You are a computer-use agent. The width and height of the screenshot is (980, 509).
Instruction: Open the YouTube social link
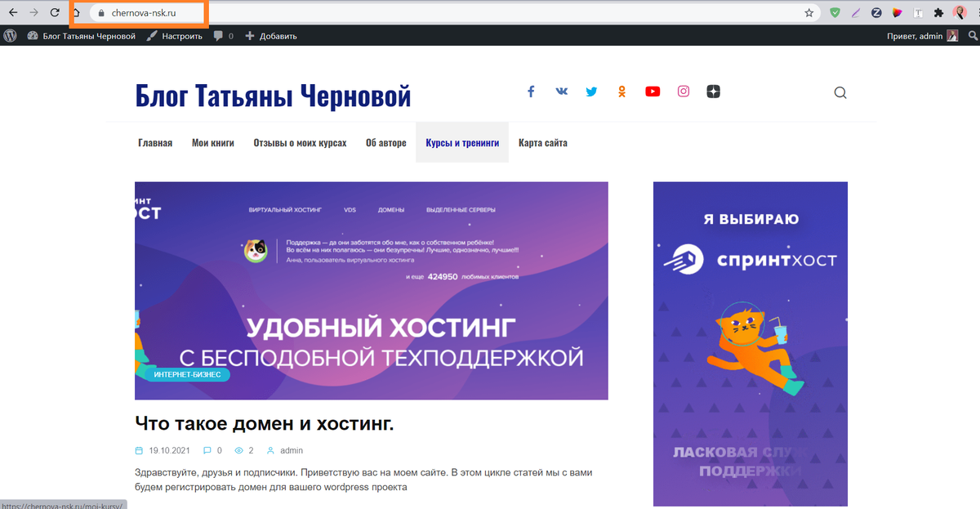click(x=653, y=92)
